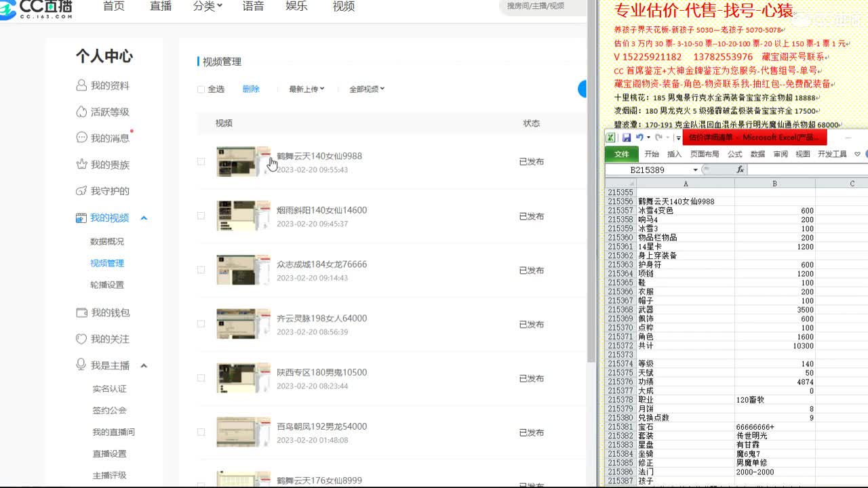Check the box for 鹤舞云天140女仙9988
The height and width of the screenshot is (488, 868).
click(x=201, y=161)
